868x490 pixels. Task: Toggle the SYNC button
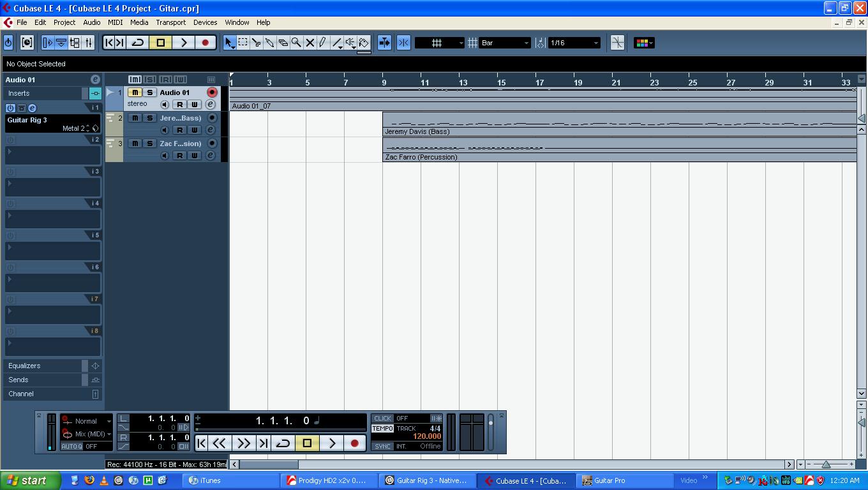382,447
